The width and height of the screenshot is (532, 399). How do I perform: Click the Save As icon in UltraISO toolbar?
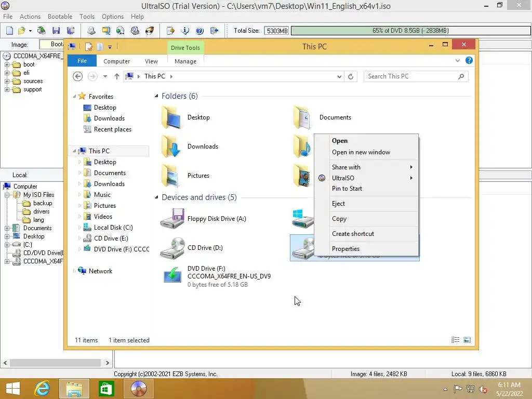coord(70,31)
